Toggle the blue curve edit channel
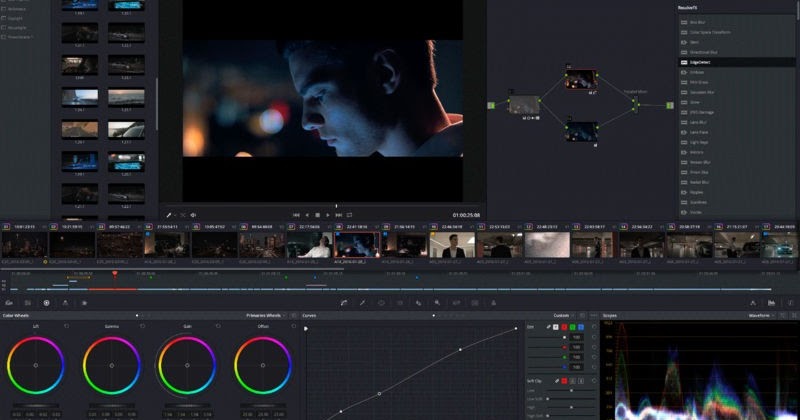The width and height of the screenshot is (800, 420). point(581,327)
